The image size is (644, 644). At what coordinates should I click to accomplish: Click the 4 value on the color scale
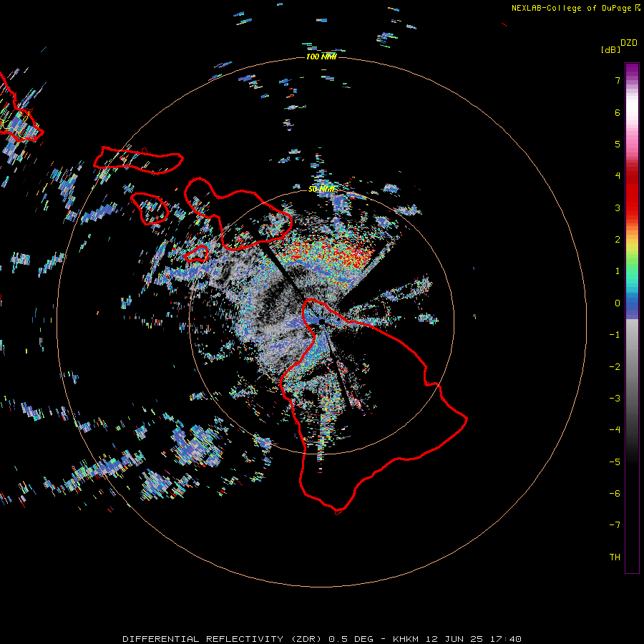(x=618, y=176)
